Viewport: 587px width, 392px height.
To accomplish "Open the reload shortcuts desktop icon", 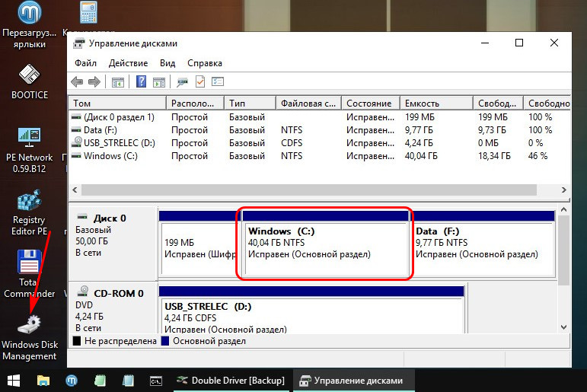I will point(30,24).
